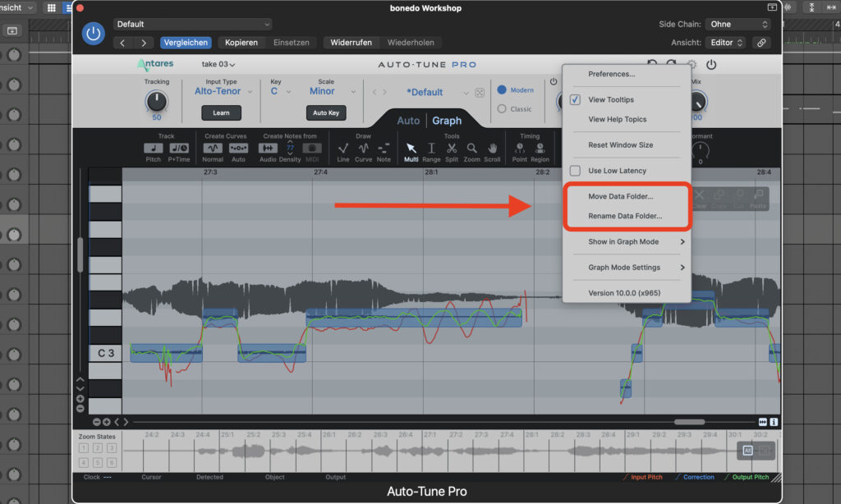Create notes from Audio

(268, 148)
